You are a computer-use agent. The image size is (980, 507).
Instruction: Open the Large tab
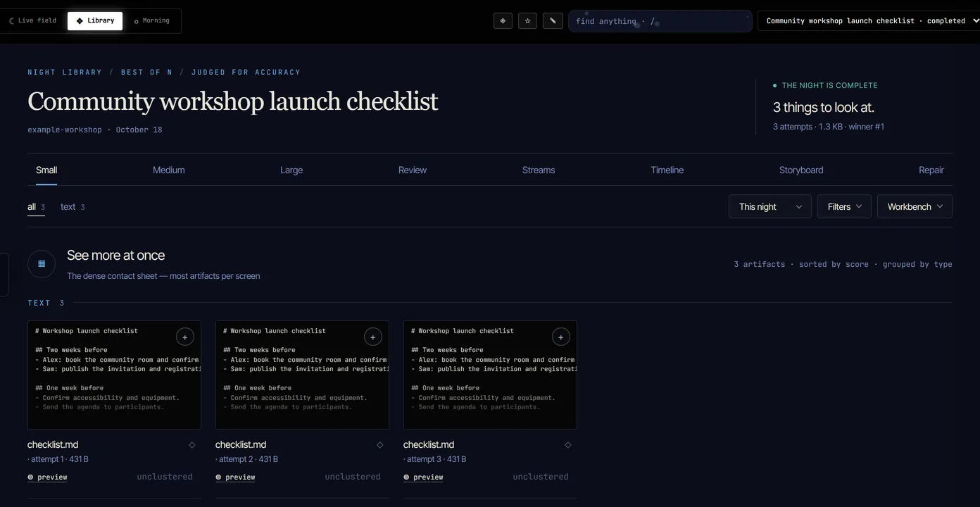[x=291, y=170]
